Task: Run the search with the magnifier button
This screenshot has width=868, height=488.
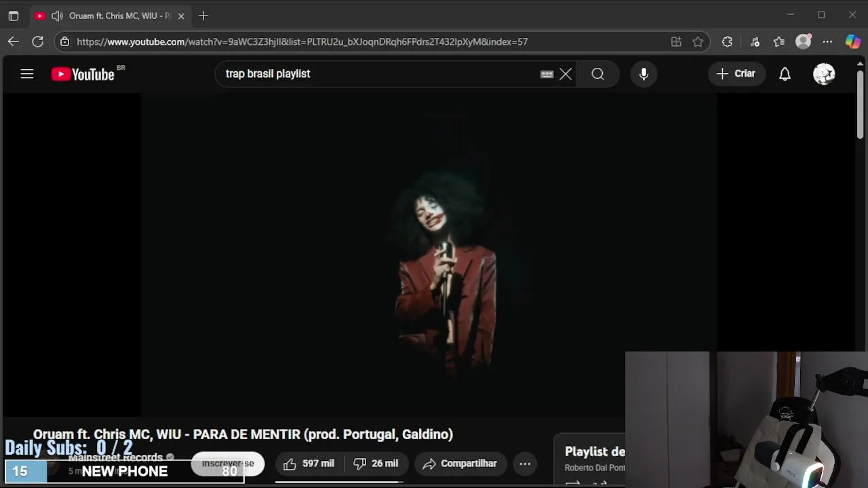Action: (x=597, y=74)
